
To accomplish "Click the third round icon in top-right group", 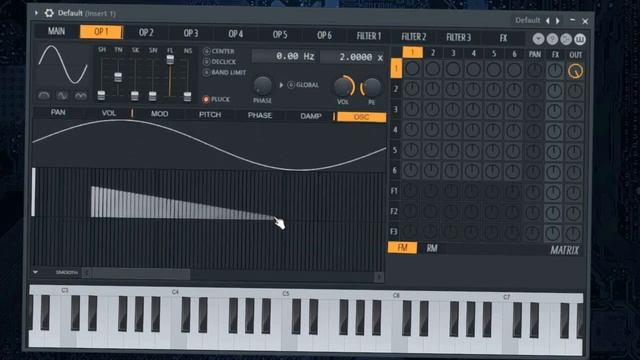I will coord(566,39).
